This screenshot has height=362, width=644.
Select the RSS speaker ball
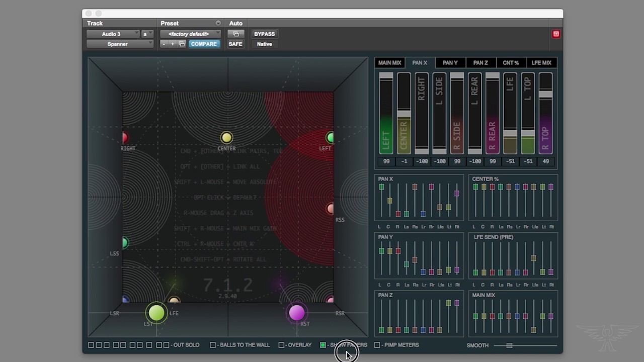(x=330, y=209)
